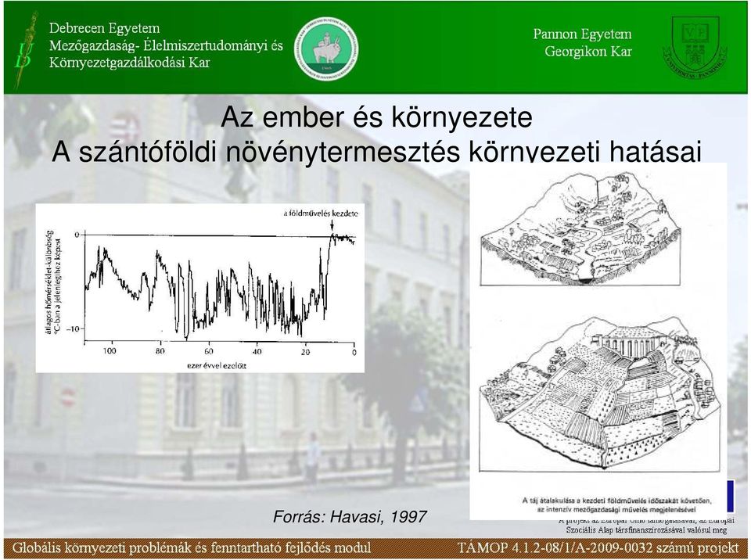Click subtitle 'A szántóföldi növénytermesztés környezeti hatásai'
The image size is (751, 560).
376,152
